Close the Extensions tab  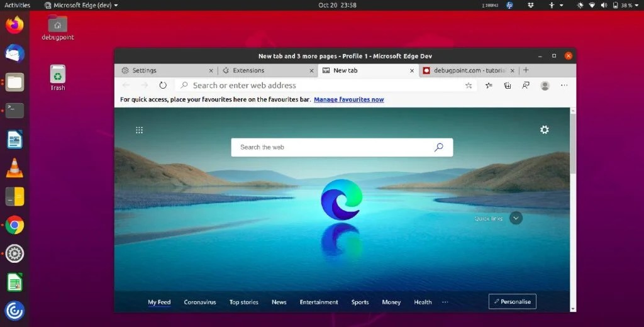point(311,71)
